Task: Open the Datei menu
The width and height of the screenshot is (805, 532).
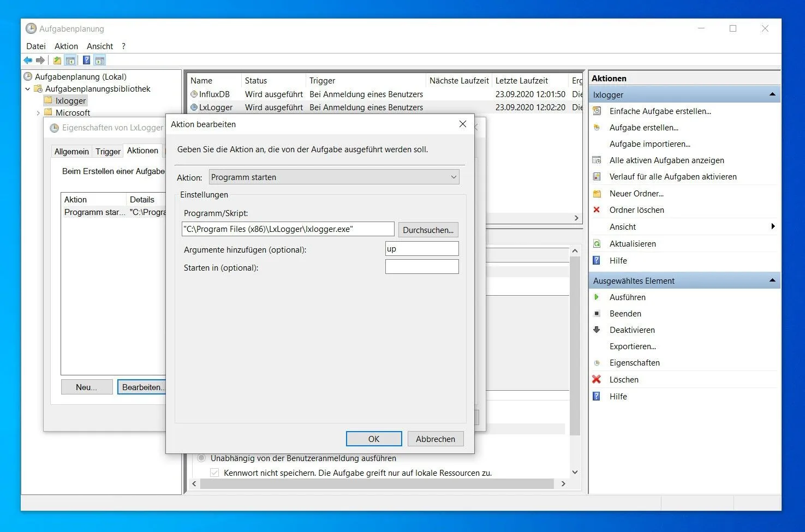Action: 36,46
